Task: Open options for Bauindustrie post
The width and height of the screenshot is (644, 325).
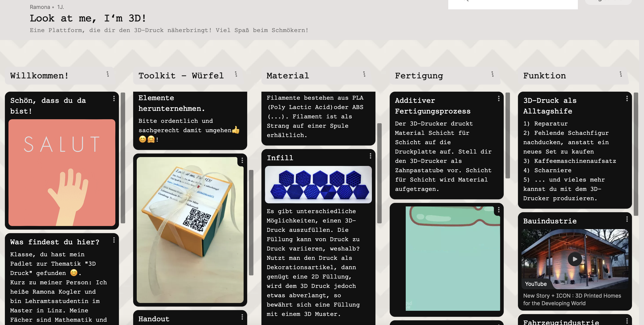Action: (x=627, y=219)
